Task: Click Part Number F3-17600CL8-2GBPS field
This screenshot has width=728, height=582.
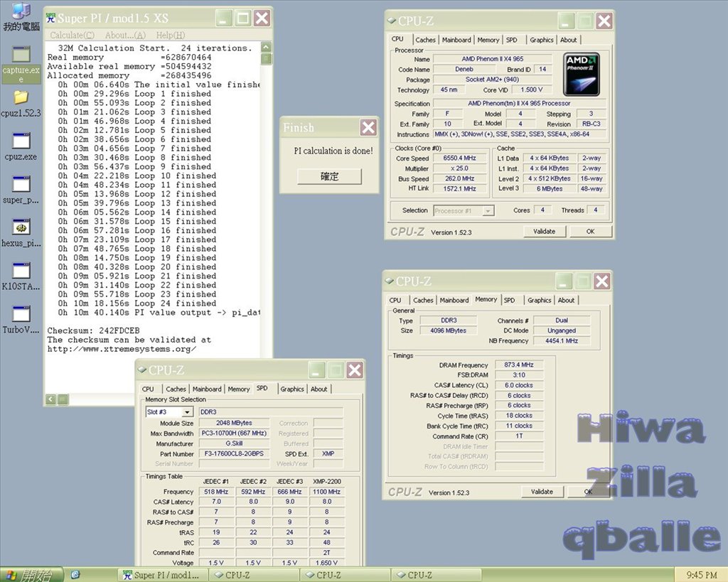Action: click(x=233, y=453)
